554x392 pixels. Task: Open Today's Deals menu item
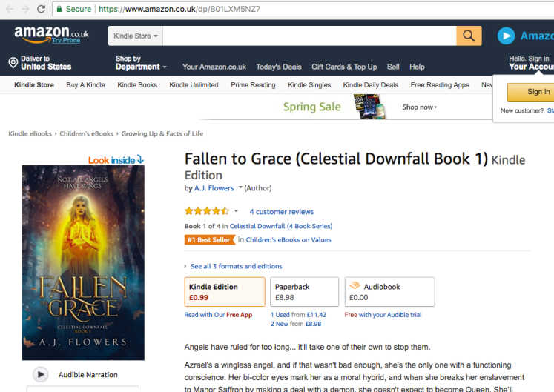(x=278, y=67)
